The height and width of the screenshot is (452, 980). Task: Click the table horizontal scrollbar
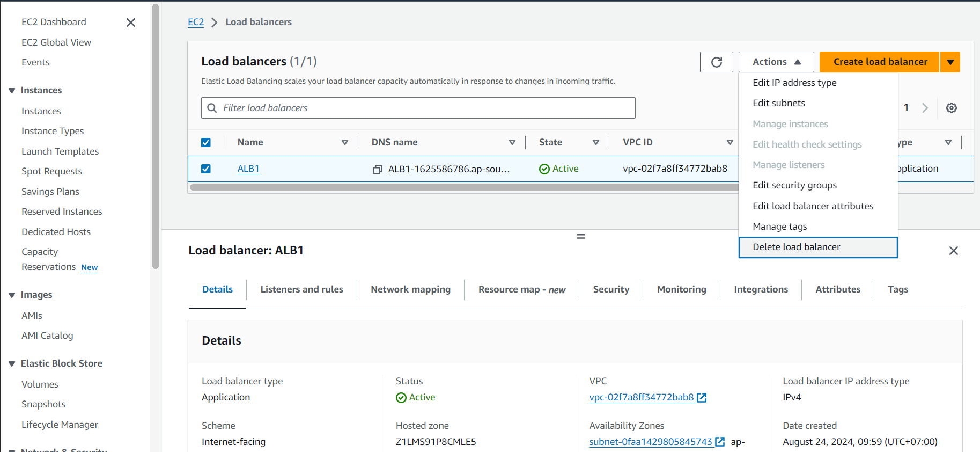[x=464, y=187]
